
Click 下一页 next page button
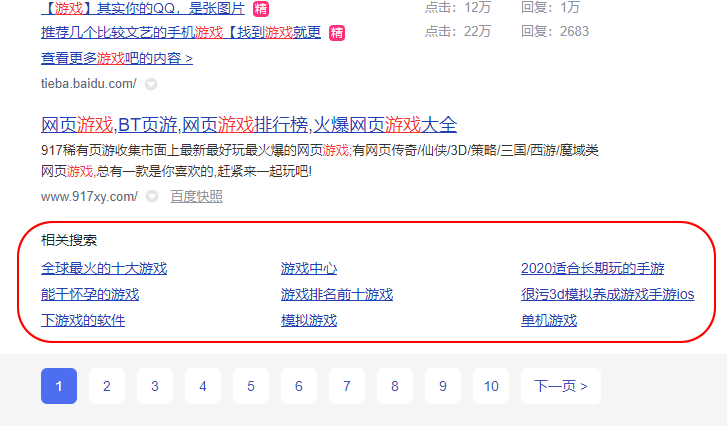561,386
